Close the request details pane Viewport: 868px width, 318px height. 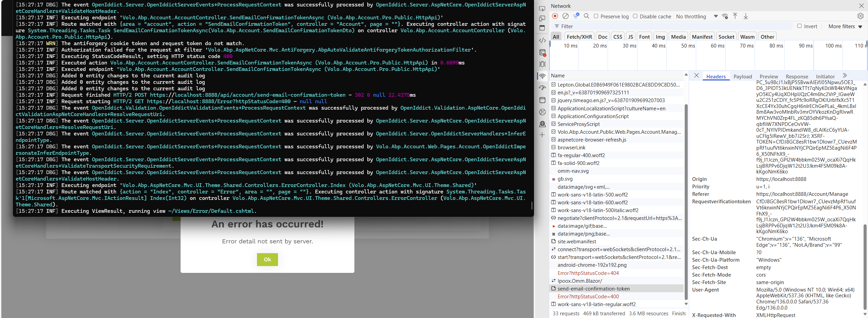coord(696,76)
